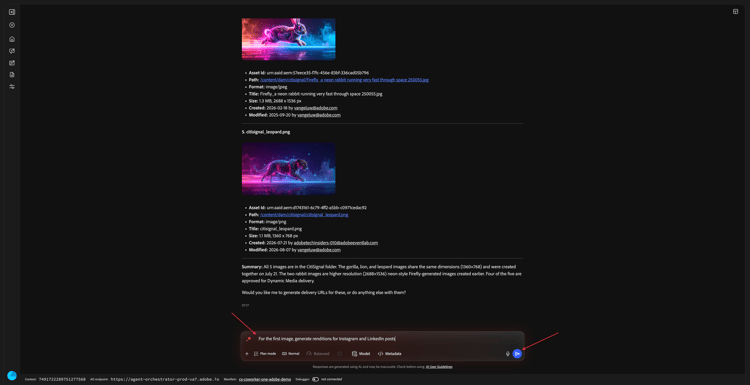Click vangeluw@adobe.com in rabbit Created line
Viewport: 750px width, 385px height.
(316, 108)
